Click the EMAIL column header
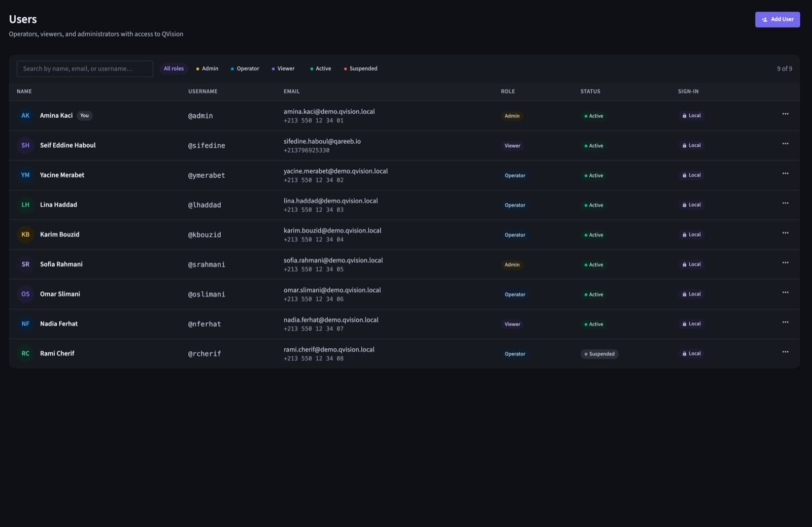 pos(292,91)
